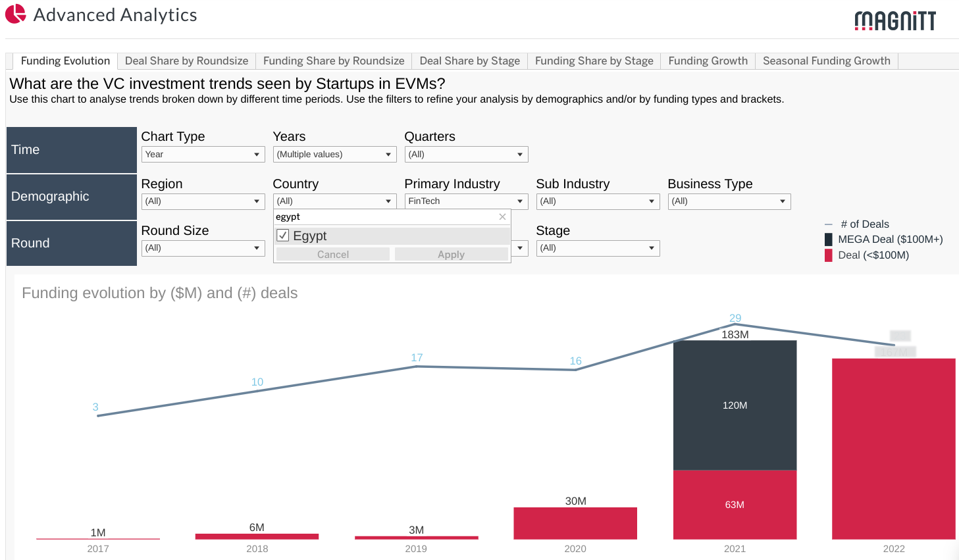This screenshot has height=560, width=959.
Task: Click the MAGNiTT logo
Action: tap(894, 21)
